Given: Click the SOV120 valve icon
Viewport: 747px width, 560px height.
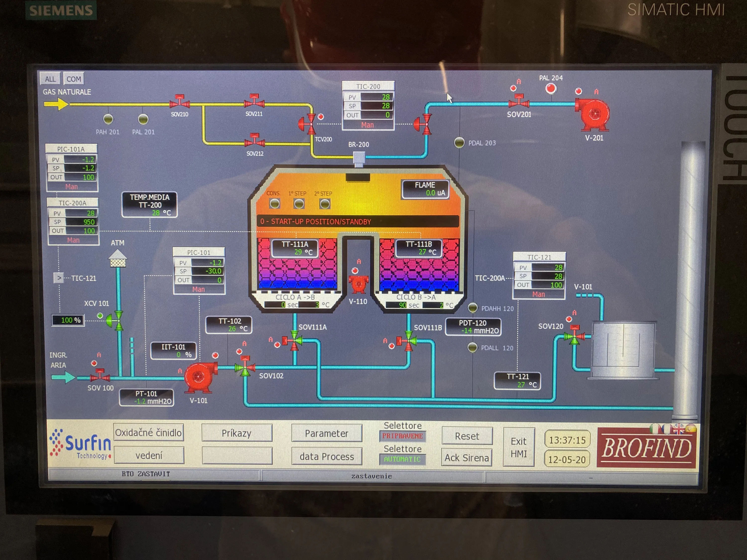Looking at the screenshot, I should coord(574,335).
